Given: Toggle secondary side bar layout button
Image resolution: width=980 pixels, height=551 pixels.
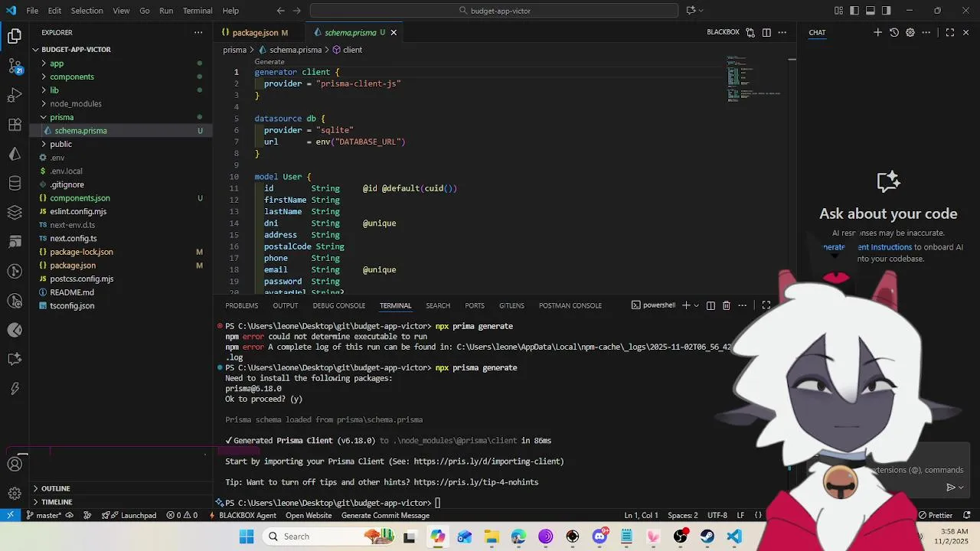Looking at the screenshot, I should click(x=887, y=11).
